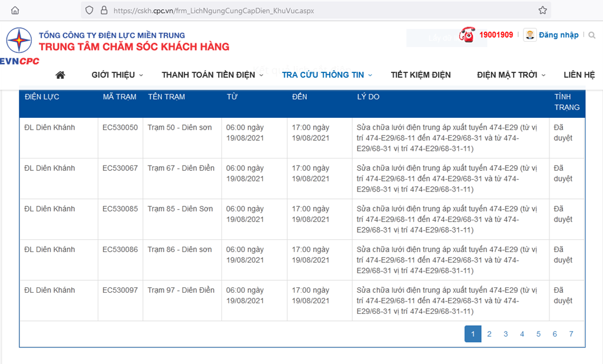603x364 pixels.
Task: Go to page 2 of results
Action: pyautogui.click(x=489, y=334)
